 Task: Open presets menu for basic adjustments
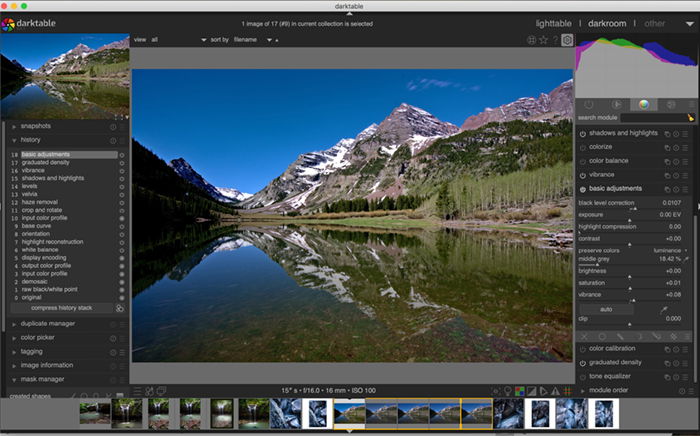tap(685, 189)
